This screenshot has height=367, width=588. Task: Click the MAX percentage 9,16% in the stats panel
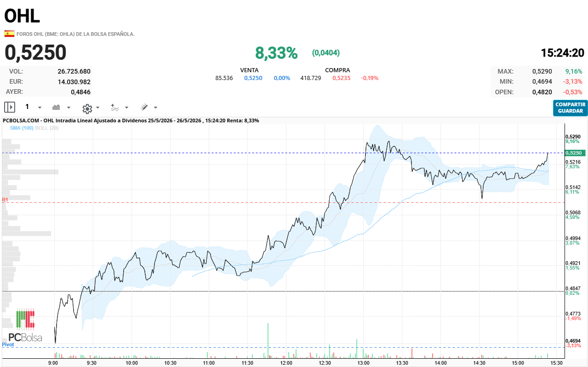point(574,71)
